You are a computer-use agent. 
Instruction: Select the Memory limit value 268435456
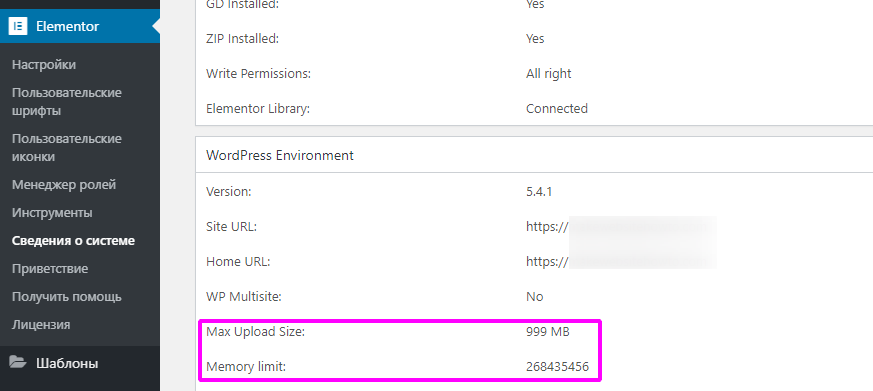point(557,366)
